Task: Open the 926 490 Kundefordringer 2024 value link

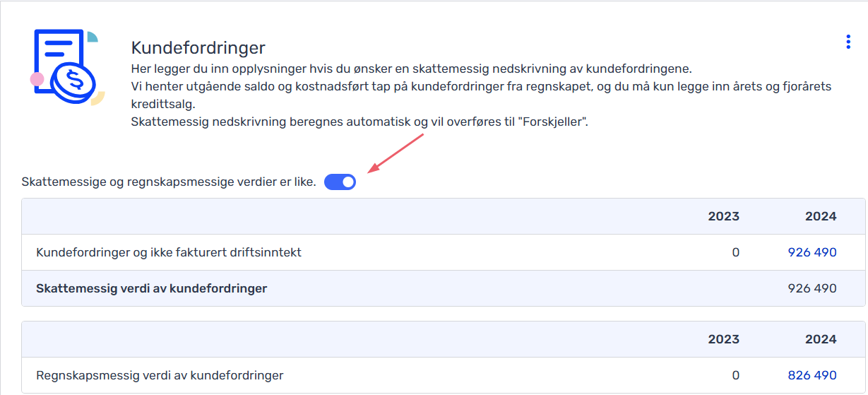Action: pos(812,252)
